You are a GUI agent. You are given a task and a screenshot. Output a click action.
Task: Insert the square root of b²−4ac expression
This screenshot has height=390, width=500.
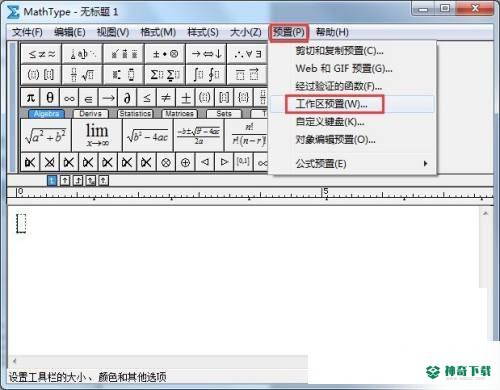(x=148, y=135)
